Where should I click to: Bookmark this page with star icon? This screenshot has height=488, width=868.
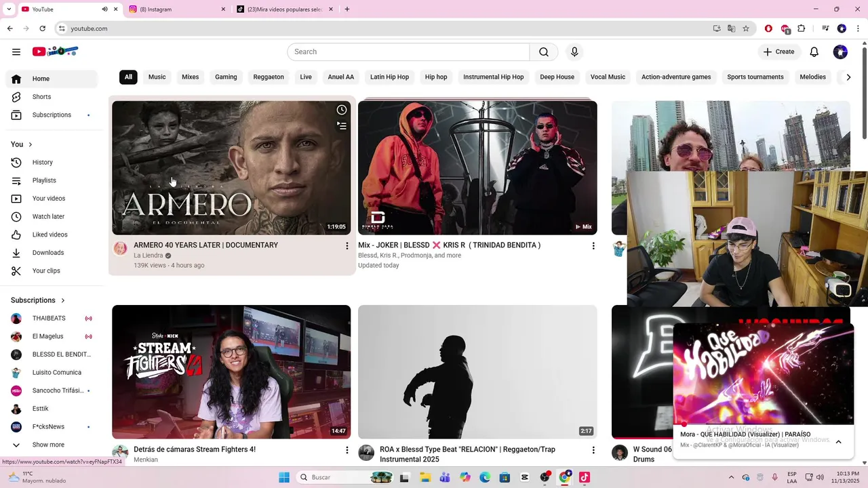click(746, 28)
